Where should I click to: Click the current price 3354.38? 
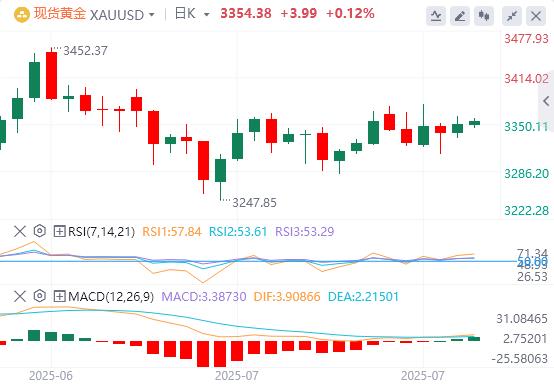click(246, 14)
